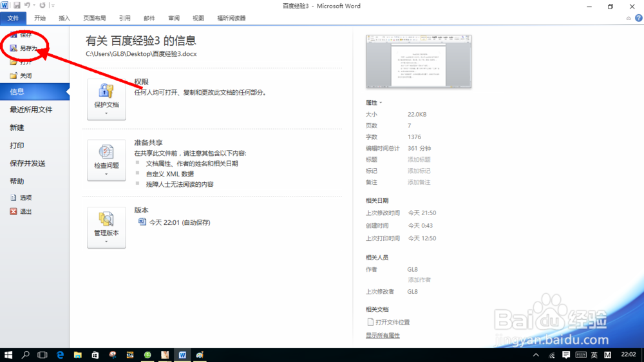Viewport: 644px width, 362px height.
Task: Click 添加作者 to add an author
Action: point(419,280)
